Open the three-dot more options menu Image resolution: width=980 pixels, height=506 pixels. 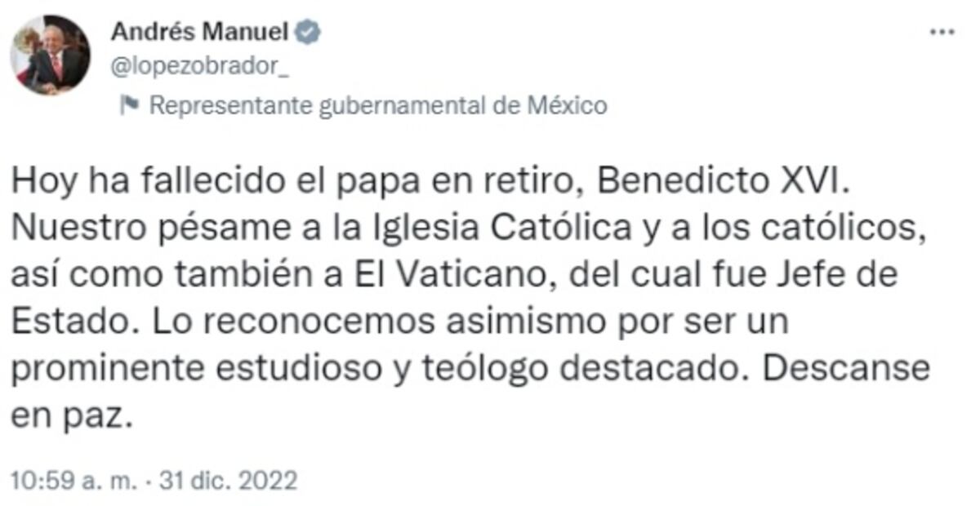coord(942,31)
